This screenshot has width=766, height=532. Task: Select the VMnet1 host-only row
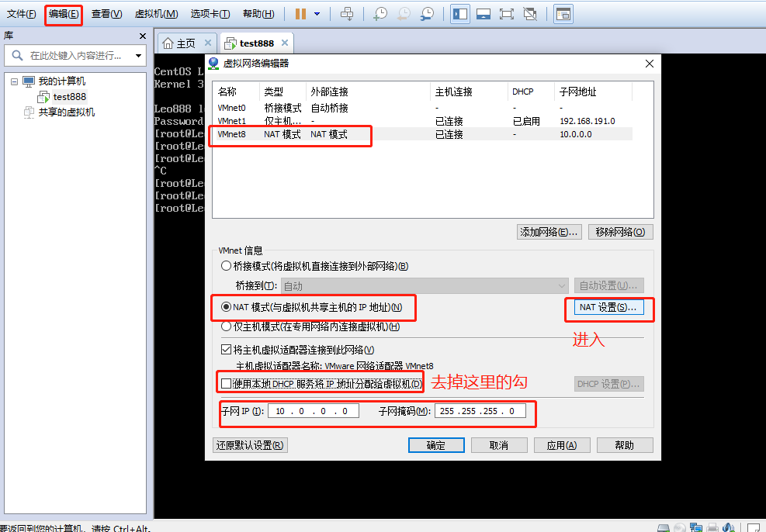pos(424,121)
